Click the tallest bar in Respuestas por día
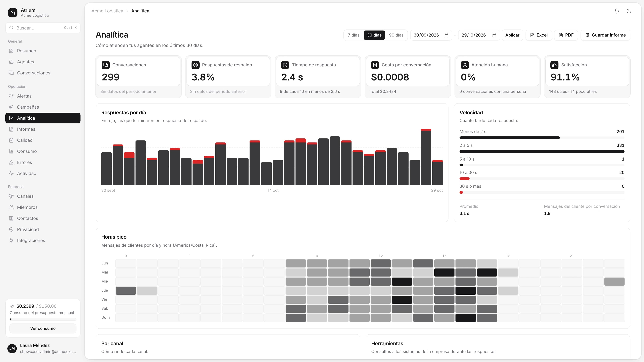 (426, 157)
